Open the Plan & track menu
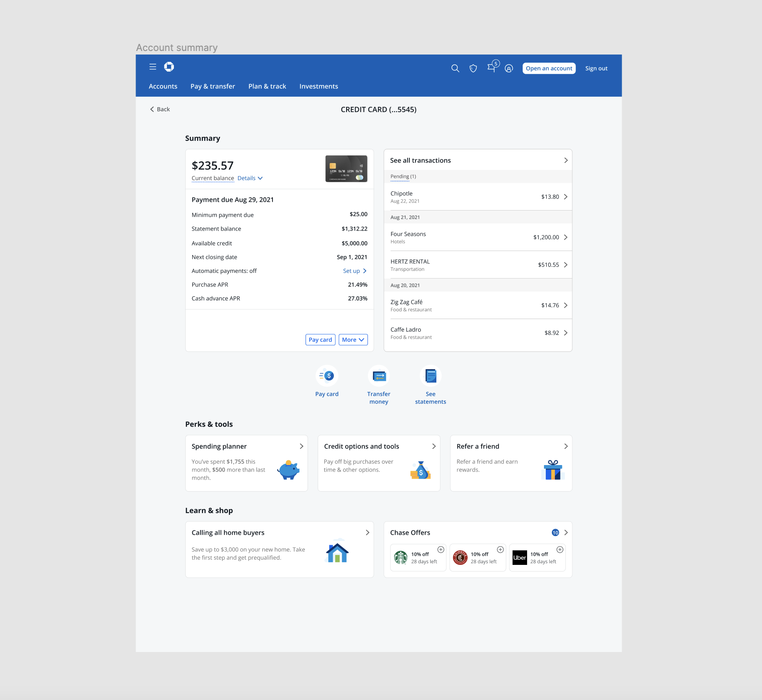 (267, 86)
